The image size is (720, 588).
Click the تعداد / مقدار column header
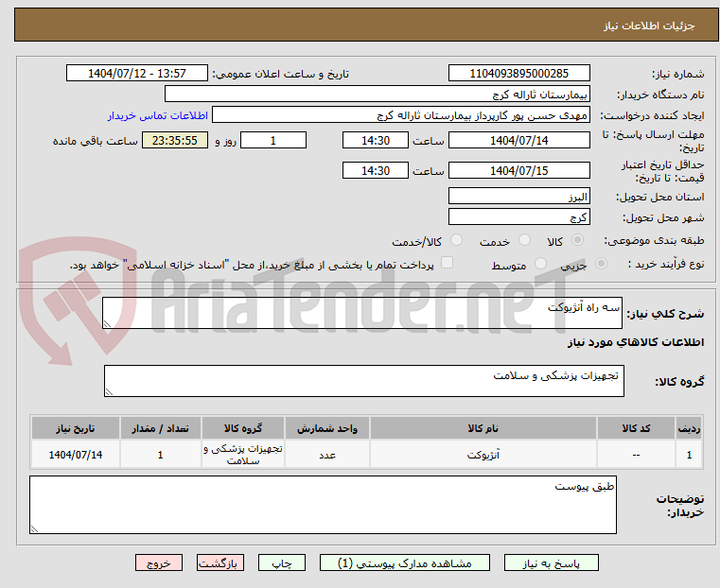160,428
